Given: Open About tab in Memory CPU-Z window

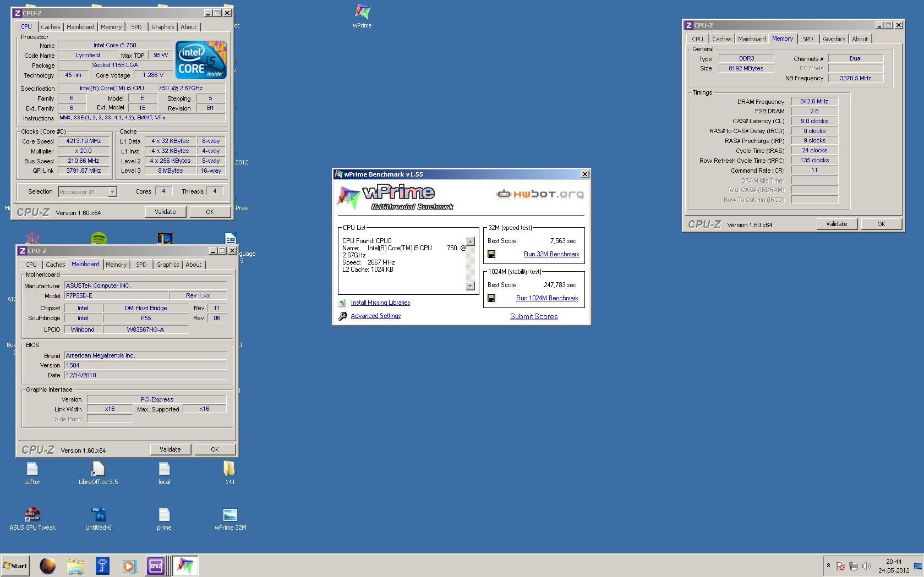Looking at the screenshot, I should pos(860,39).
